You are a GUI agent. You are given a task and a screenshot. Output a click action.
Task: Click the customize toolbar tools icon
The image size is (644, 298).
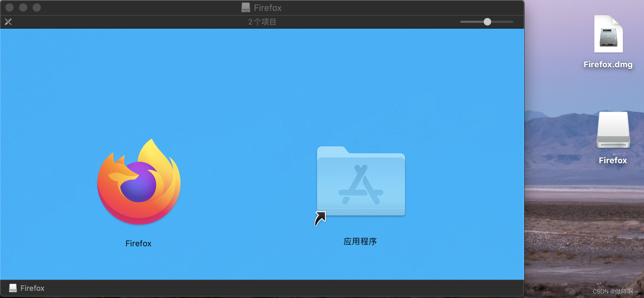[x=8, y=22]
